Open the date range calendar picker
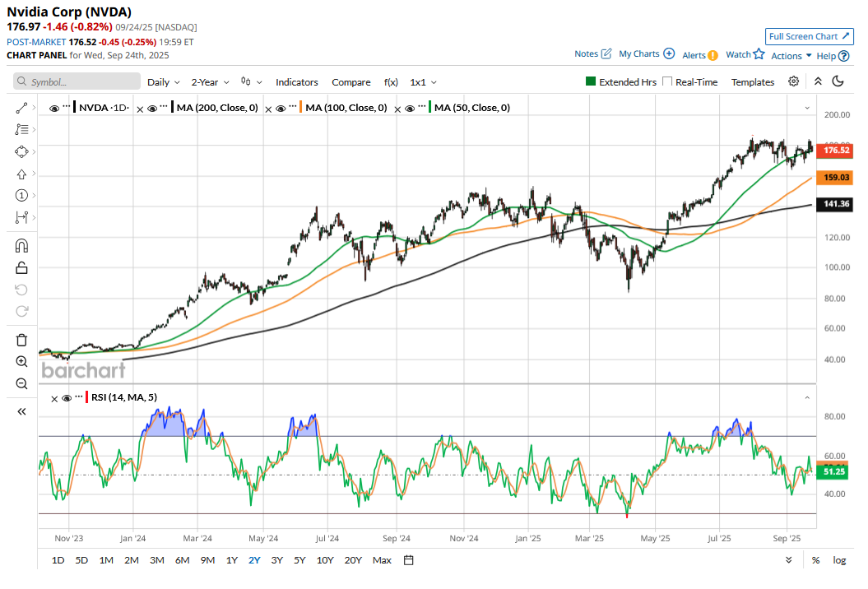The image size is (868, 589). coord(409,560)
